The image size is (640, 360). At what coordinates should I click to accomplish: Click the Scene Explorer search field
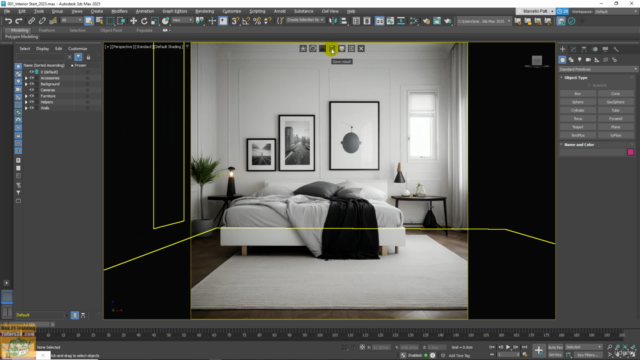click(41, 57)
